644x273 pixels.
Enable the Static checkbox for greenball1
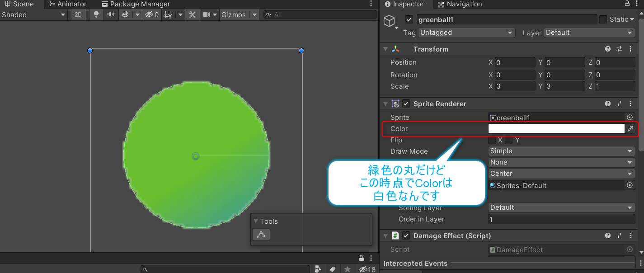coord(604,19)
